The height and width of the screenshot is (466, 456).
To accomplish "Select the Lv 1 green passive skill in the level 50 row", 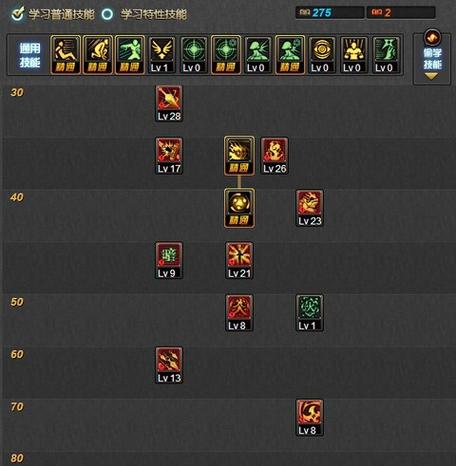I will pos(309,313).
